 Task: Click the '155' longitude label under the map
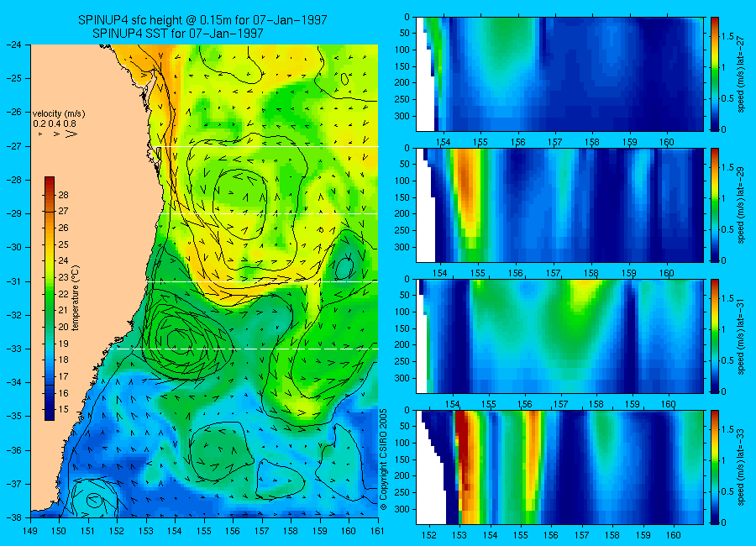click(204, 531)
